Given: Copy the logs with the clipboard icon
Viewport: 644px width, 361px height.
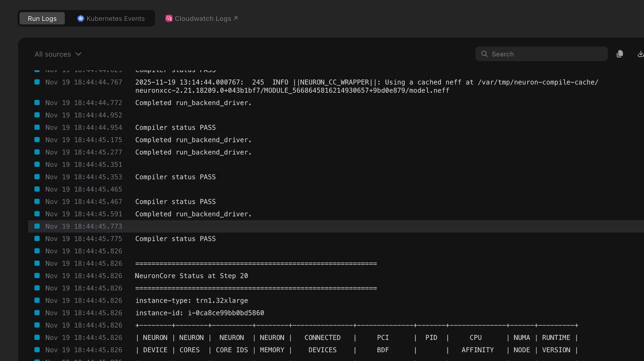Looking at the screenshot, I should tap(620, 54).
